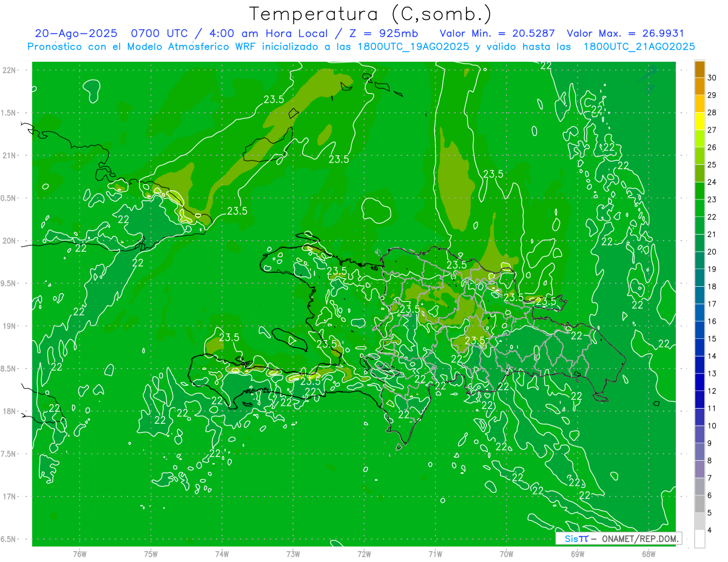This screenshot has width=728, height=562.
Task: Click the "12" label on color scale
Action: pos(712,391)
